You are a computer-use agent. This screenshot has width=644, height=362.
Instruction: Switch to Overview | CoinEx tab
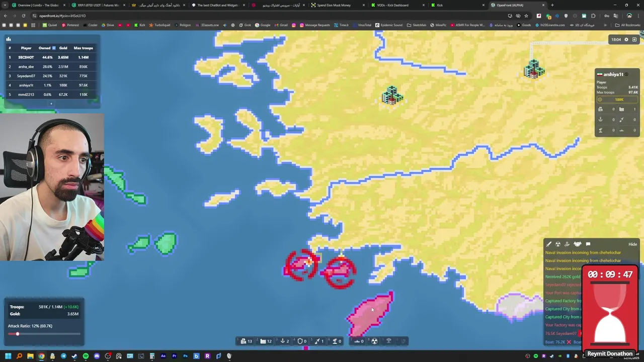pos(38,5)
